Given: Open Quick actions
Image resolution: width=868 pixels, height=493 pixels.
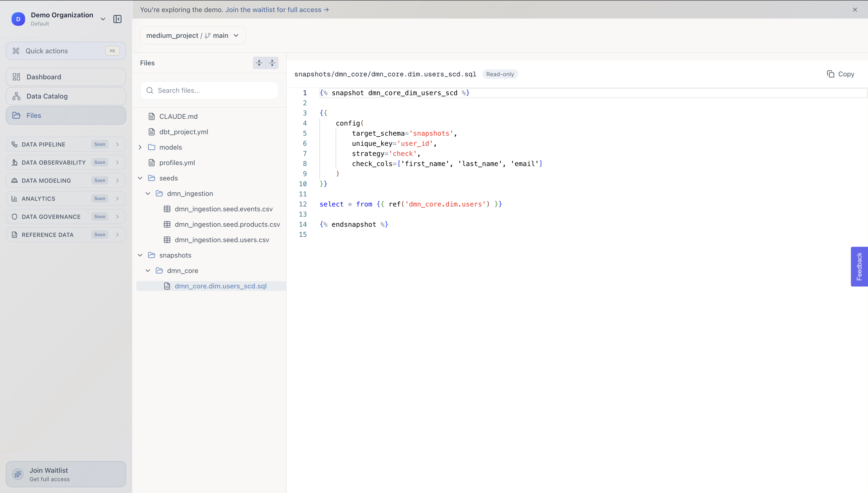Looking at the screenshot, I should 66,51.
